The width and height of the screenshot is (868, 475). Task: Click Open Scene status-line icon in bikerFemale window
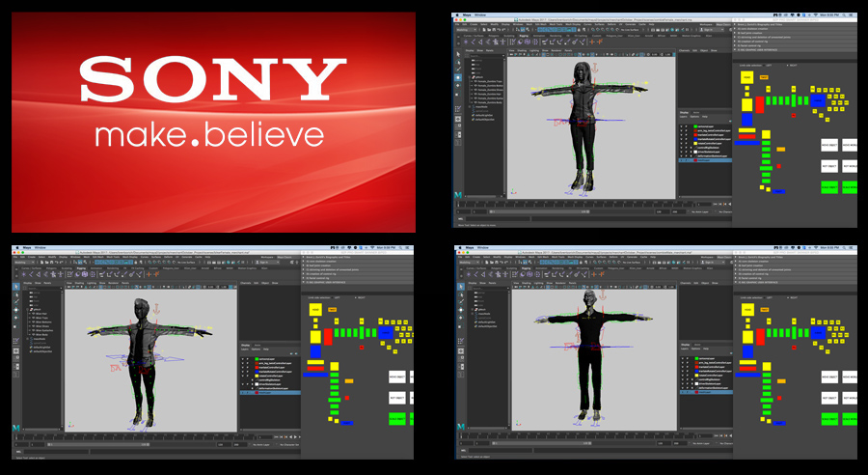coord(46,263)
